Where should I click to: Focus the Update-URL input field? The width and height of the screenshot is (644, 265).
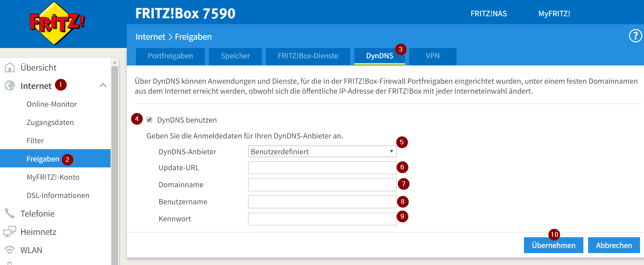pyautogui.click(x=322, y=168)
